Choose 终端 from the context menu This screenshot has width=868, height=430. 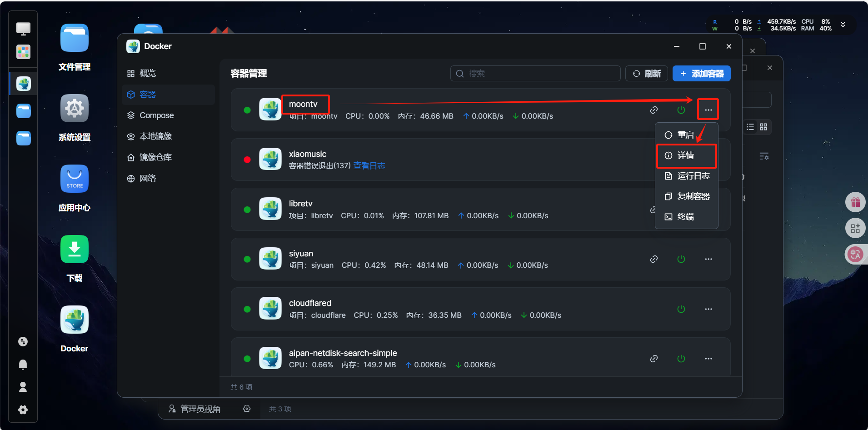[x=686, y=217]
